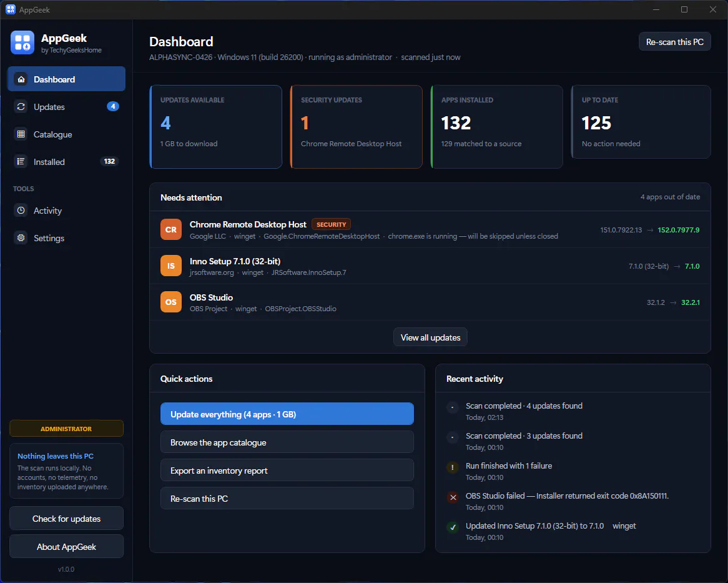Screen dimensions: 728x583
Task: Click the Settings gear icon
Action: [x=21, y=238]
